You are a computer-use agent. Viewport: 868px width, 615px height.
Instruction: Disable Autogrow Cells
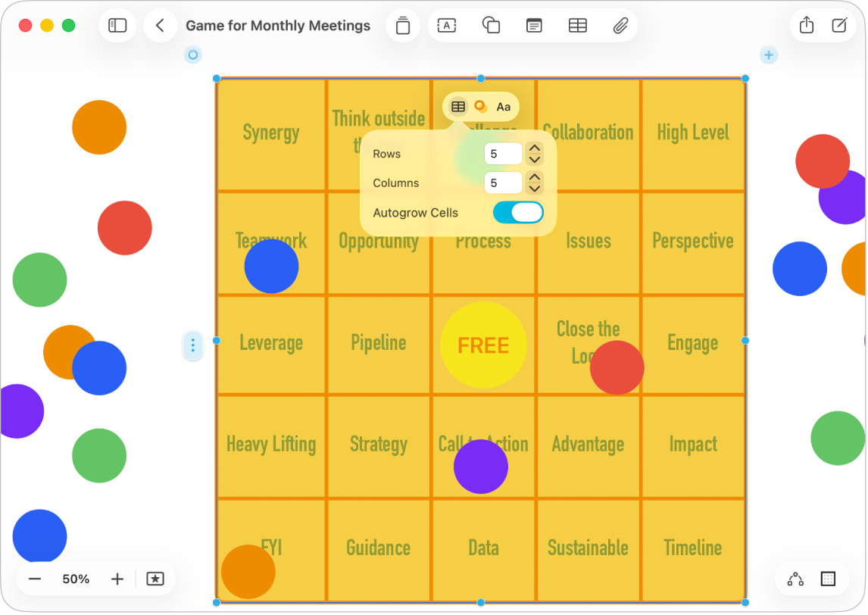pyautogui.click(x=518, y=213)
